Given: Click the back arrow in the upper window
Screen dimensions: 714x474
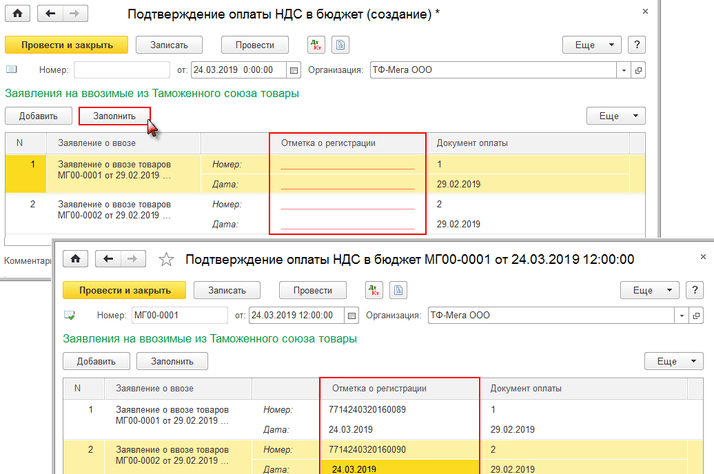Looking at the screenshot, I should tap(50, 14).
